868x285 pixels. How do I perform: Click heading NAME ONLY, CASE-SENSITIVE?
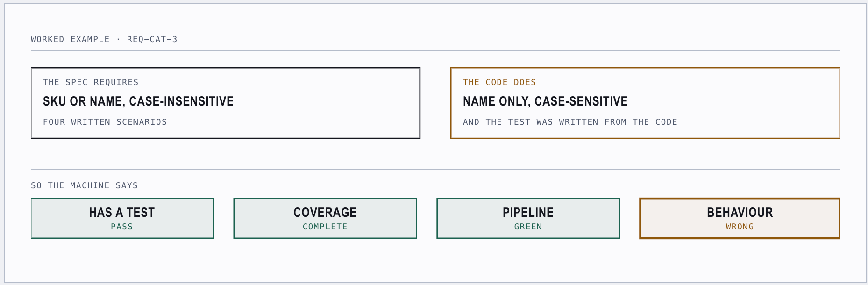545,101
